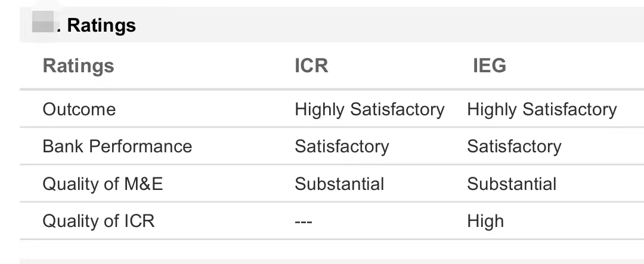Select Highly Satisfactory in the IEG column
Viewport: 644px width, 264px height.
tap(541, 109)
